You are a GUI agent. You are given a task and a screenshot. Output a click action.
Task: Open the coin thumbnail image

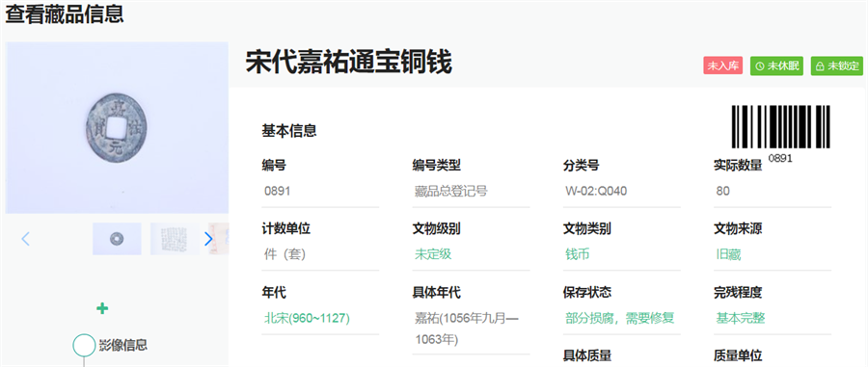pos(117,239)
